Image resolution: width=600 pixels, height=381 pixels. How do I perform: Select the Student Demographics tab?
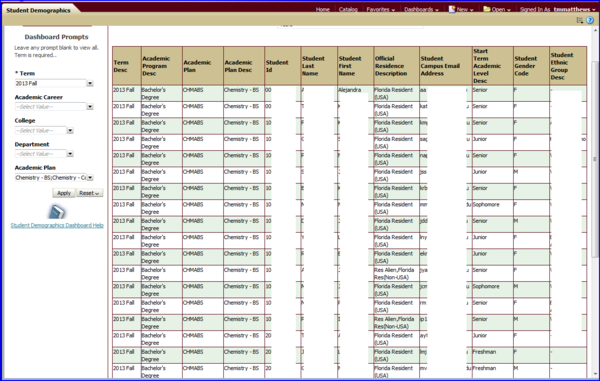[x=39, y=10]
